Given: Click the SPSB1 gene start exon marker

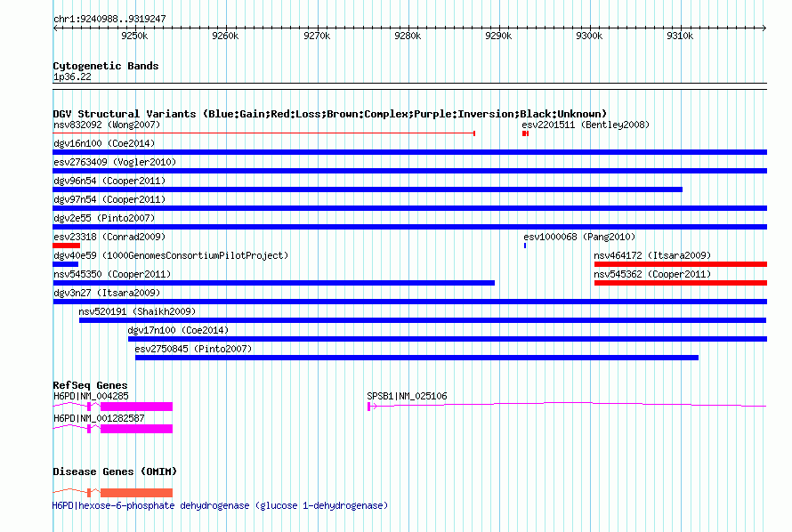Looking at the screenshot, I should [369, 407].
